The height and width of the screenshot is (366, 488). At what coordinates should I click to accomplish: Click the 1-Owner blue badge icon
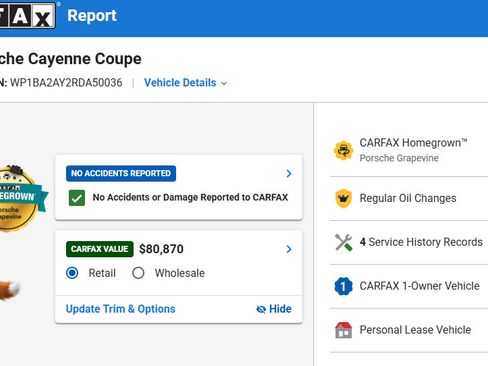coord(343,286)
